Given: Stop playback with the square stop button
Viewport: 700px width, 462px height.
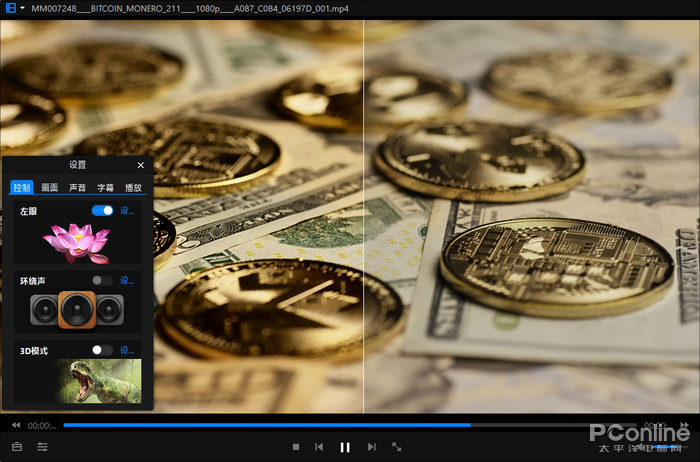Looking at the screenshot, I should [x=296, y=446].
